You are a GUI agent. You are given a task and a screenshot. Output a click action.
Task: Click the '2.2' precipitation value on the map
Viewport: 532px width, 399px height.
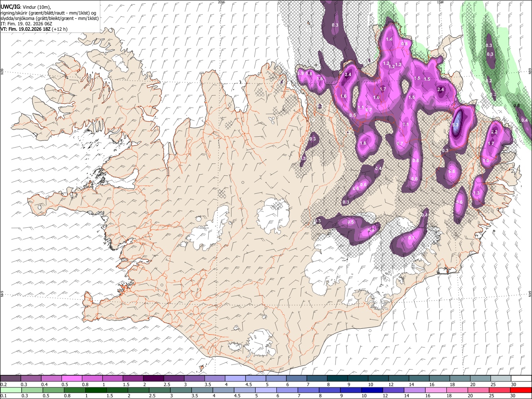tap(494, 132)
